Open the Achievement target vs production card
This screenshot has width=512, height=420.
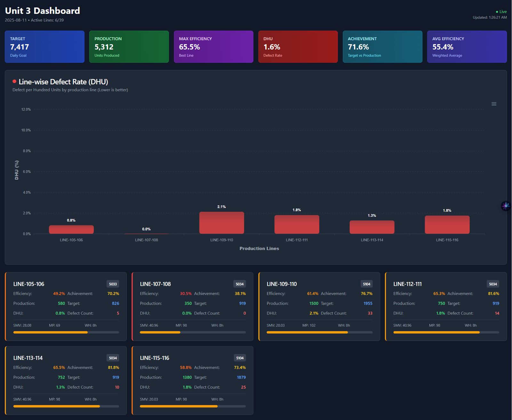[382, 47]
